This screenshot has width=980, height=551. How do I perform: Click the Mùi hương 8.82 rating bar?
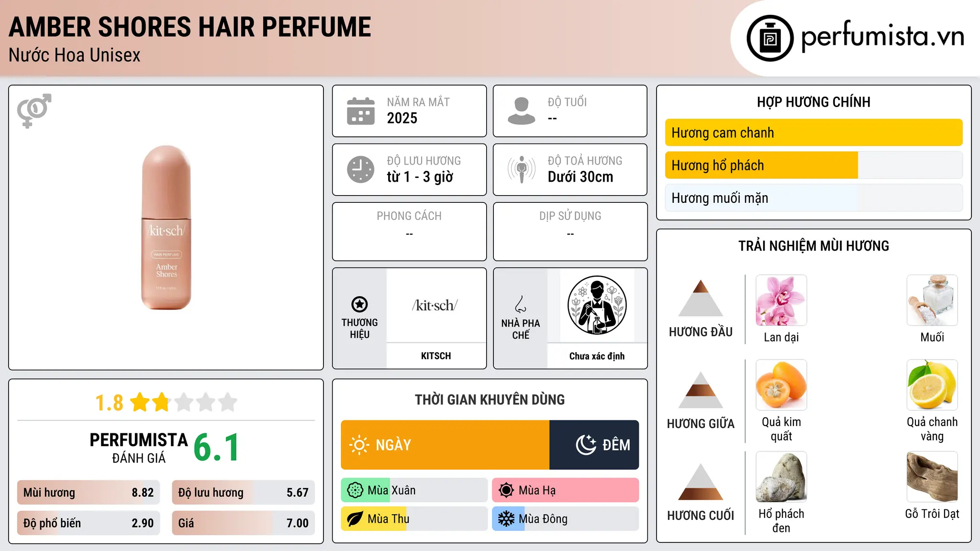coord(89,493)
